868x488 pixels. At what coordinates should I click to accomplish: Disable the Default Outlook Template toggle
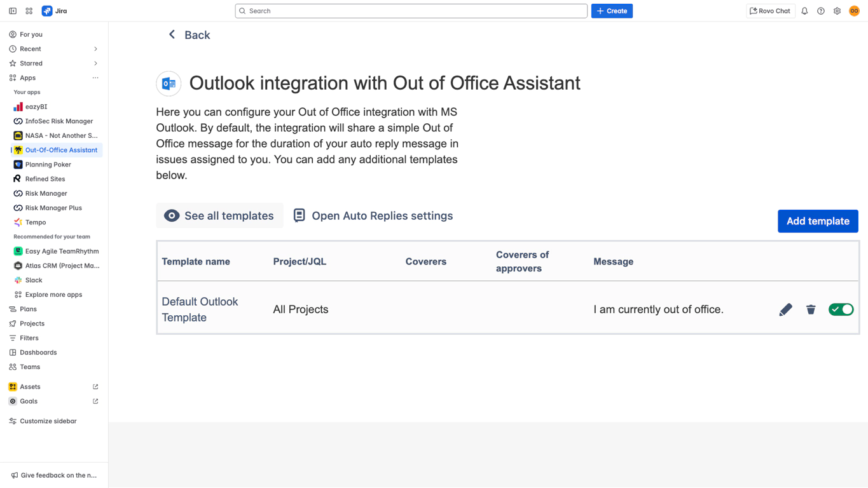click(x=841, y=309)
